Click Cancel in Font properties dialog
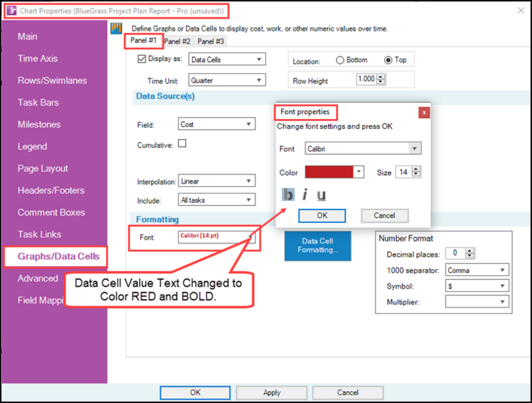This screenshot has height=403, width=532. (384, 216)
